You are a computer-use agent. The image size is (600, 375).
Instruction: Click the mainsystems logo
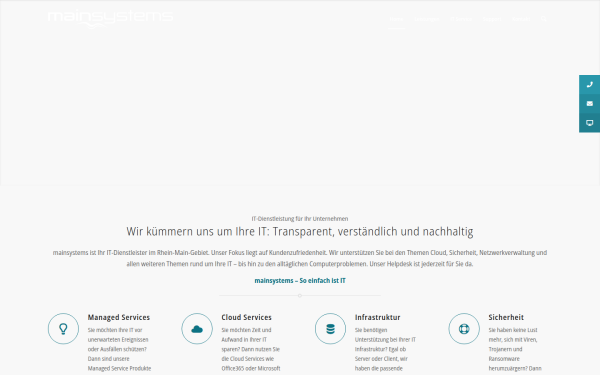(x=110, y=19)
